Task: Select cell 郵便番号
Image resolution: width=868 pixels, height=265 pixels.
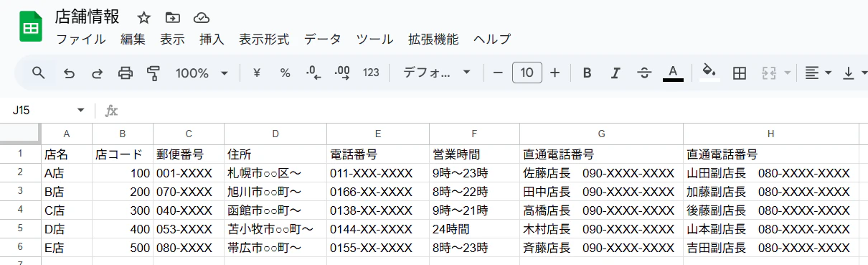Action: pos(189,154)
